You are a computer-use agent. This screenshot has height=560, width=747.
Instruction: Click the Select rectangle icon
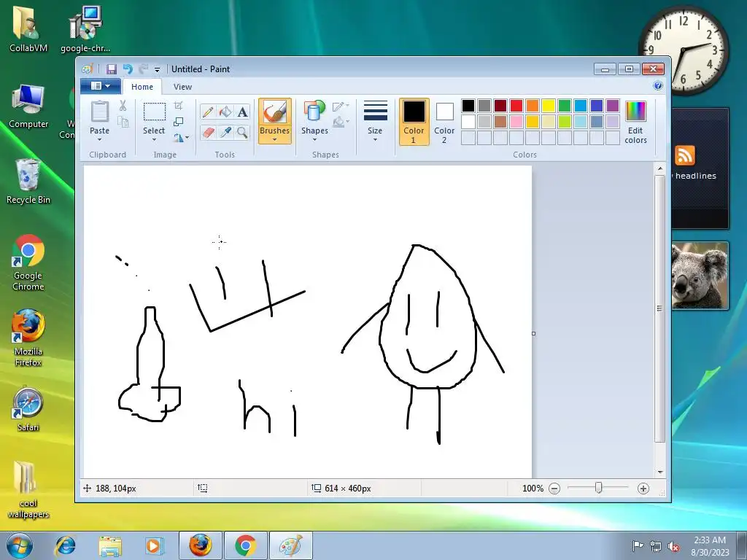155,112
